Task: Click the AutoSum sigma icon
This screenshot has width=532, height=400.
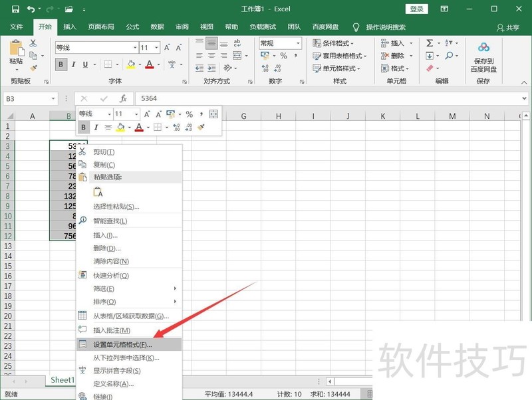Action: (430, 43)
